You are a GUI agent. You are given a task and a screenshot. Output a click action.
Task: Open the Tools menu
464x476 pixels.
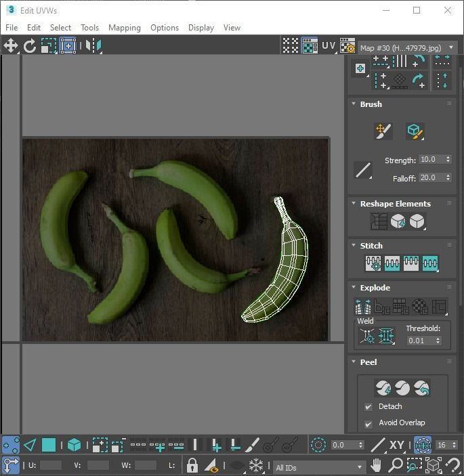pos(89,28)
